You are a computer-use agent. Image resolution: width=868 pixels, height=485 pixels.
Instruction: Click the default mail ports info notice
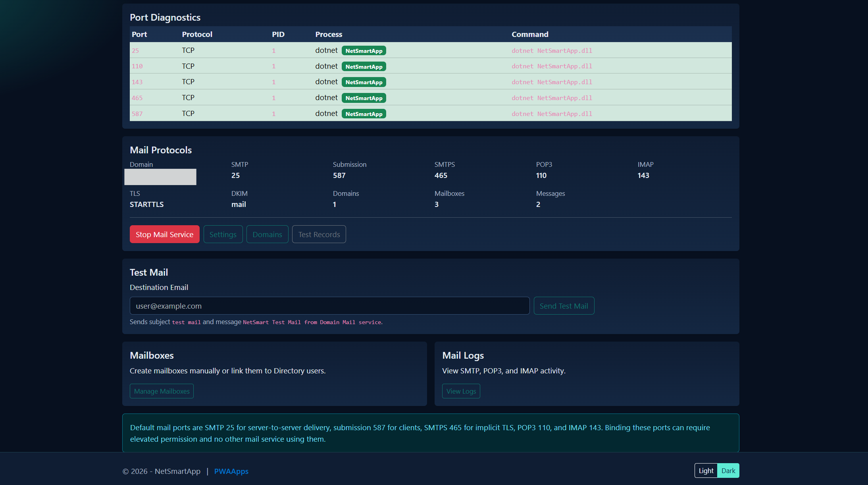(431, 433)
